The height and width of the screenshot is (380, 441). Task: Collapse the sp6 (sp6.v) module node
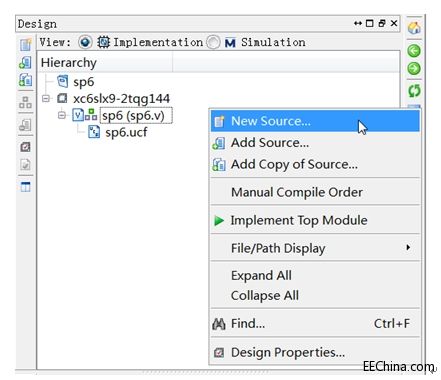click(x=62, y=115)
